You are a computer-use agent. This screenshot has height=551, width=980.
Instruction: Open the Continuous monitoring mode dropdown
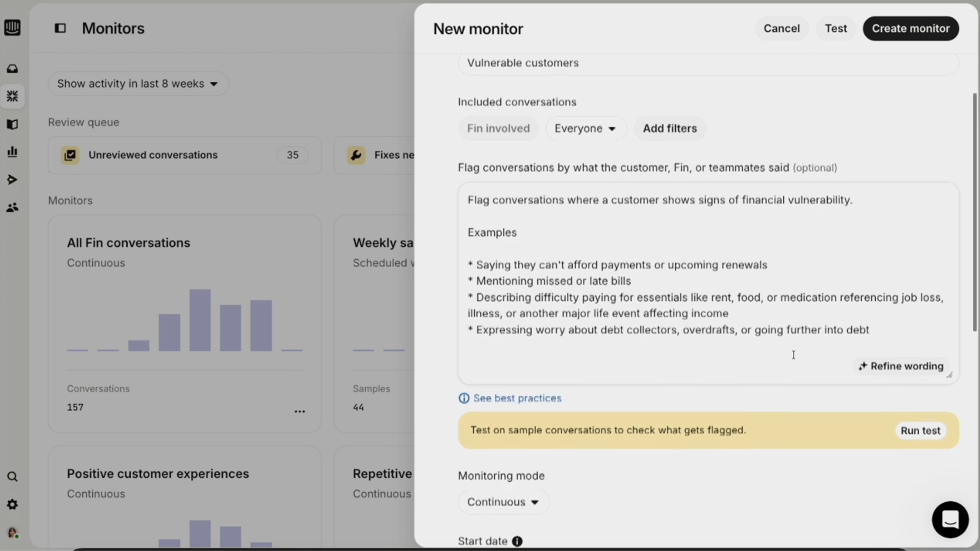[503, 502]
